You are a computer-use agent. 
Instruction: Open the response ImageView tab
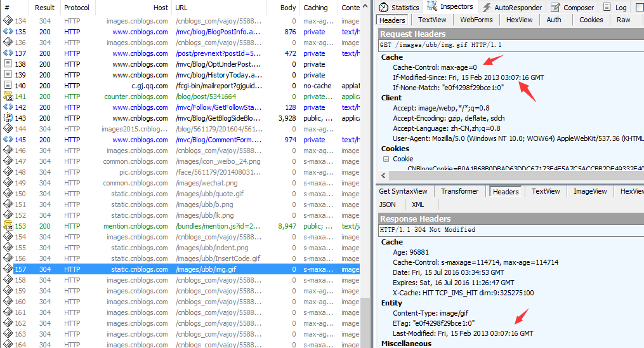point(589,191)
